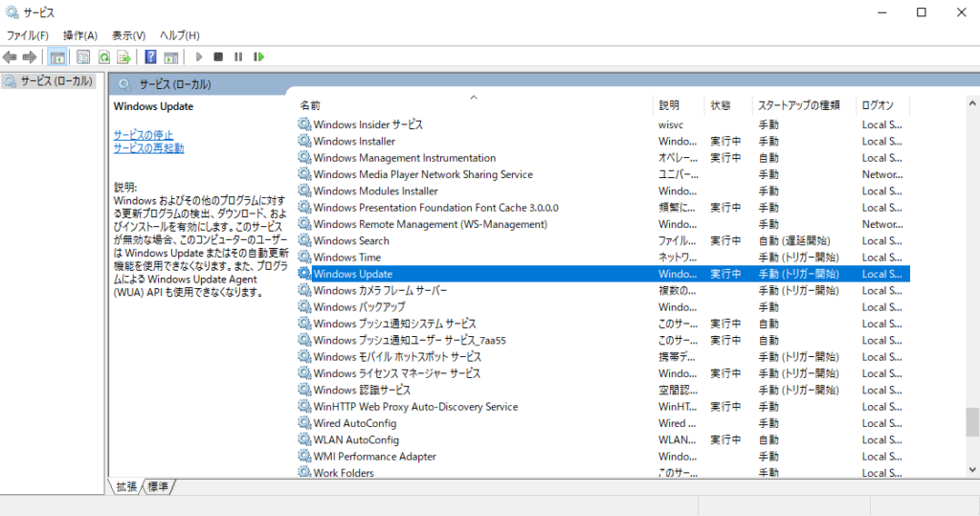Sort by the スタートアップの種類 column header
The height and width of the screenshot is (516, 980).
805,105
